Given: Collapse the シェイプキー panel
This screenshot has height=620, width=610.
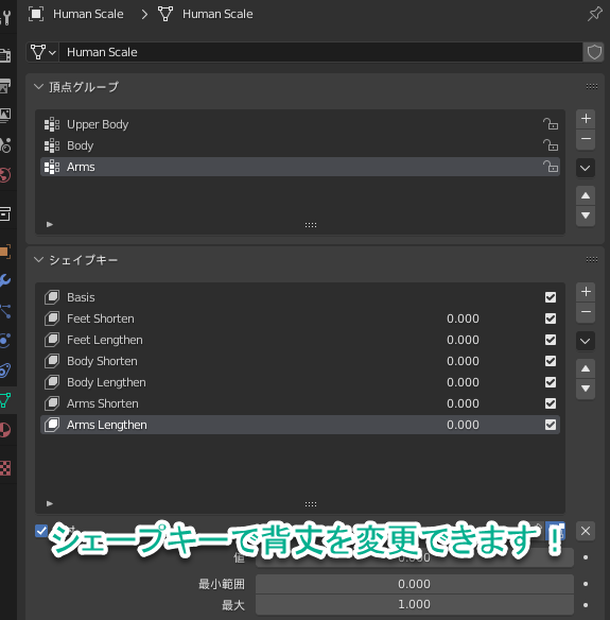Looking at the screenshot, I should point(38,260).
